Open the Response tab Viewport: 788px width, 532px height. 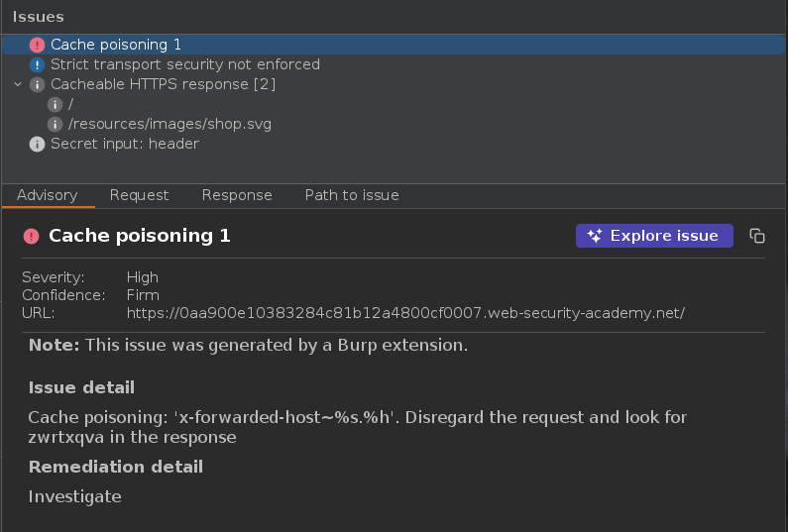click(x=237, y=195)
